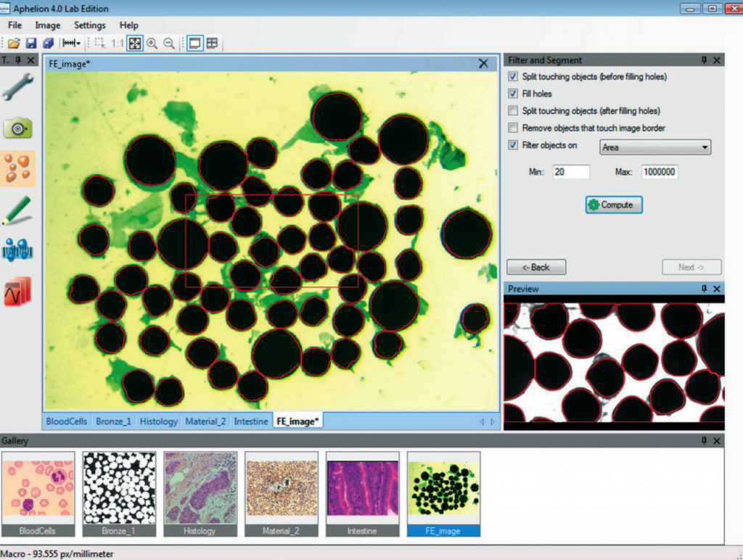This screenshot has height=560, width=743.
Task: Close the Preview panel
Action: [717, 289]
